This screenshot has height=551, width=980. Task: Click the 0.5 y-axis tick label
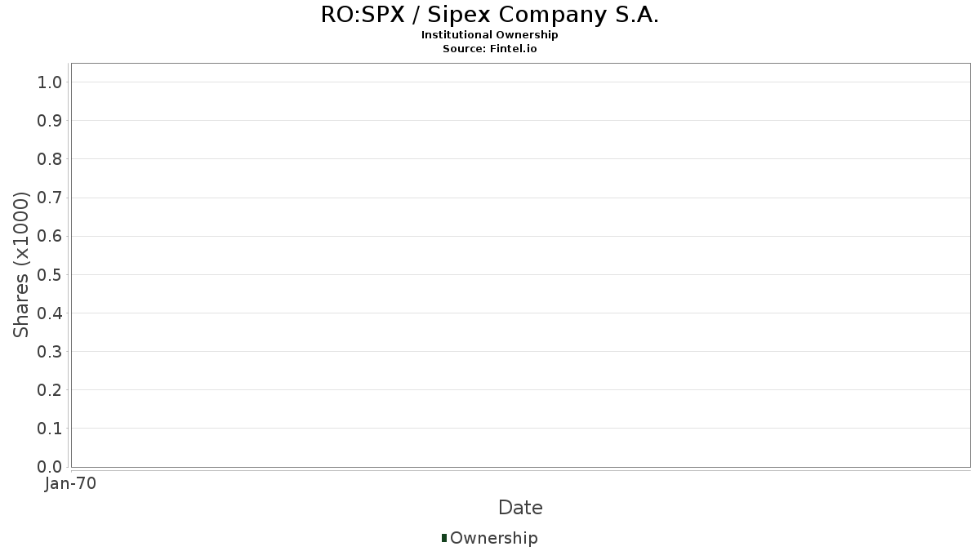pyautogui.click(x=49, y=274)
